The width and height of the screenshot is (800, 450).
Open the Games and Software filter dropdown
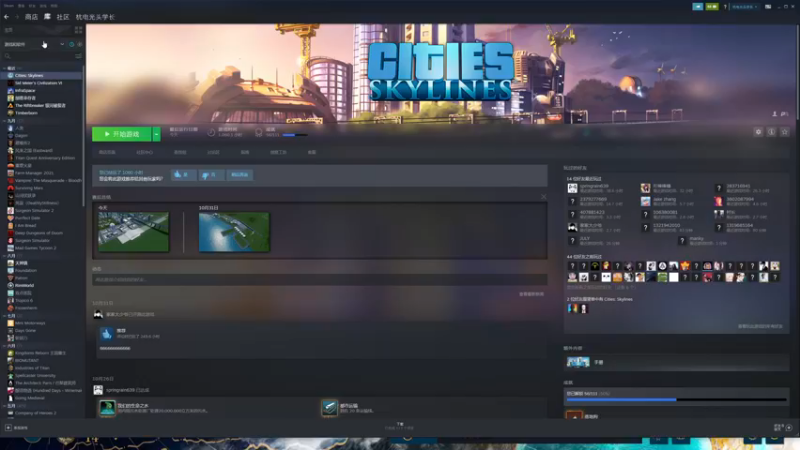34,44
